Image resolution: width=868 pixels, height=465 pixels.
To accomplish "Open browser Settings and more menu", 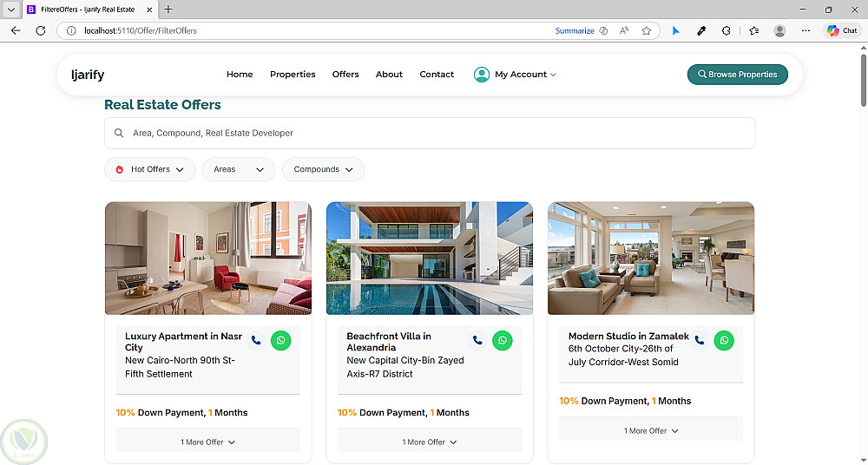I will [806, 30].
